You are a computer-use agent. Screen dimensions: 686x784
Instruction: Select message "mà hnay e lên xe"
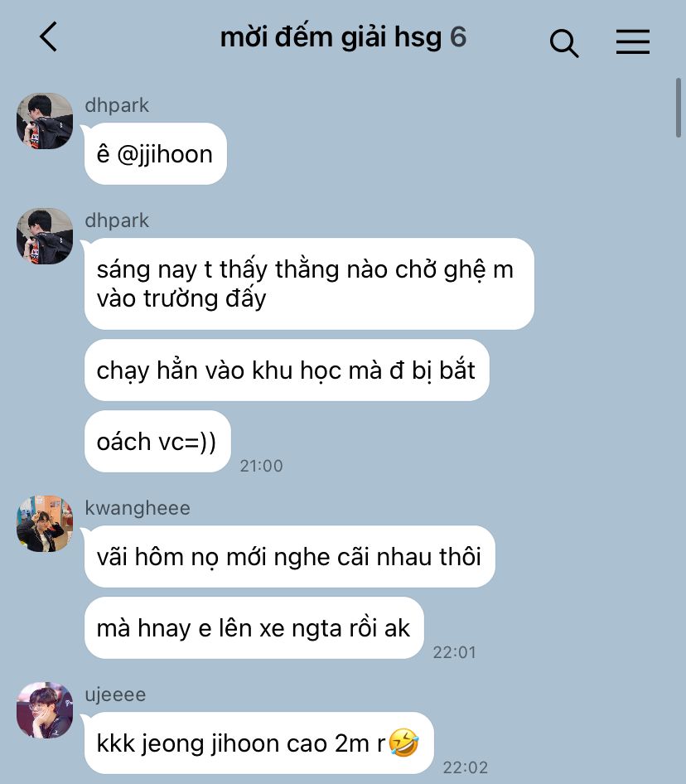[x=254, y=628]
